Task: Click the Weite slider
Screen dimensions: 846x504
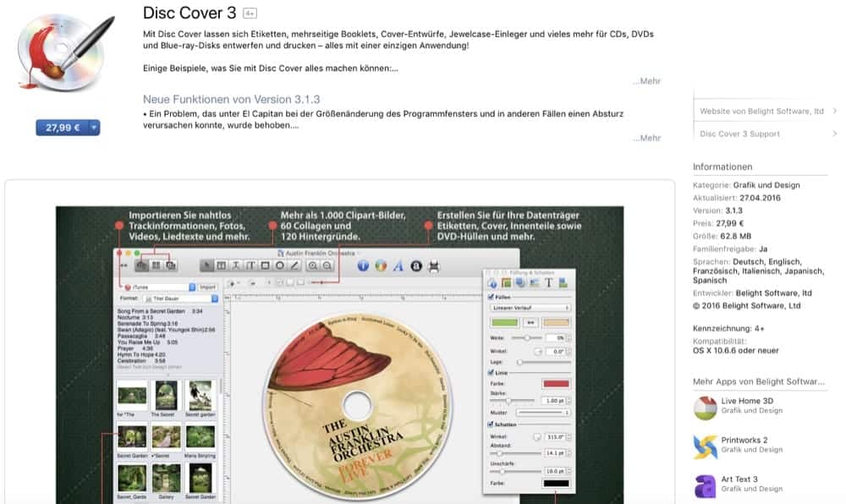Action: 526,337
